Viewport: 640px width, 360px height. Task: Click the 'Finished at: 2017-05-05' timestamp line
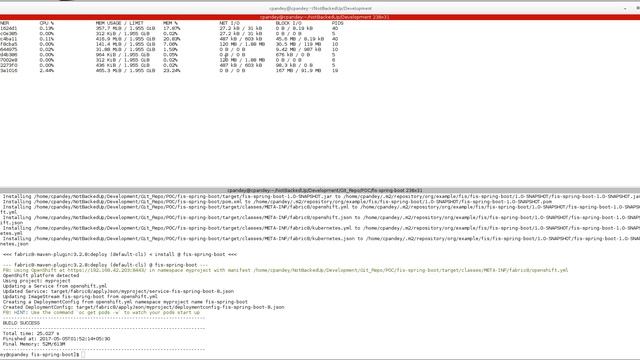click(x=56, y=339)
